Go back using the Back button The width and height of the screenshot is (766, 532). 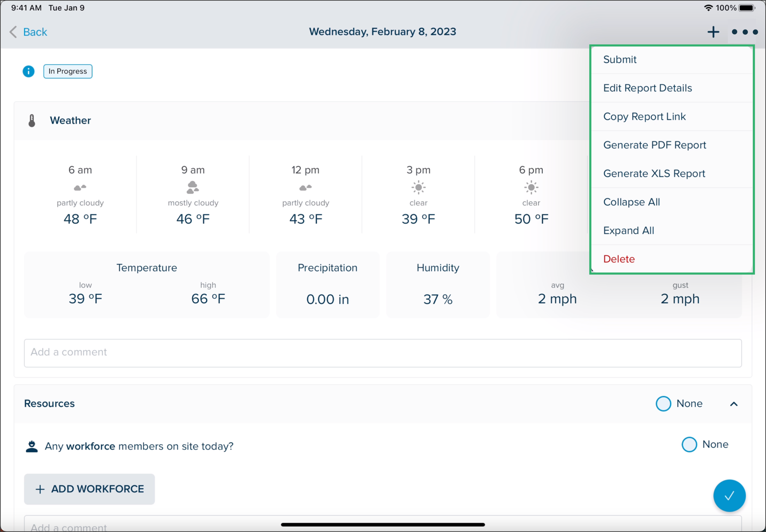(28, 32)
